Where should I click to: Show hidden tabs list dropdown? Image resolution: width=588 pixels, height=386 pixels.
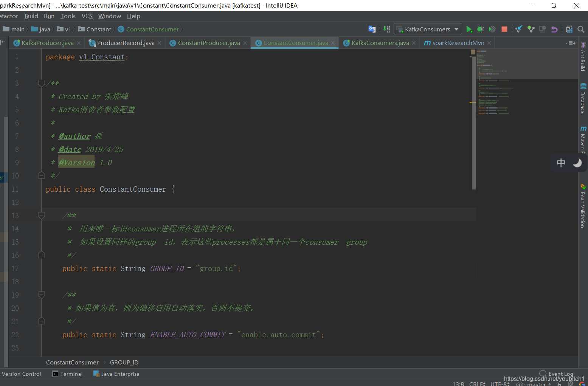(571, 43)
